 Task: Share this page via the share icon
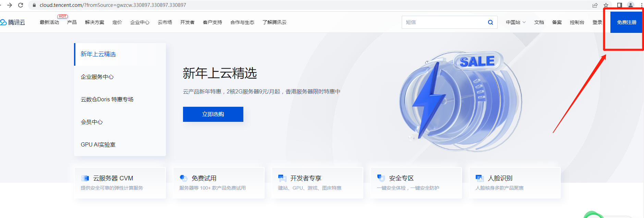(595, 5)
